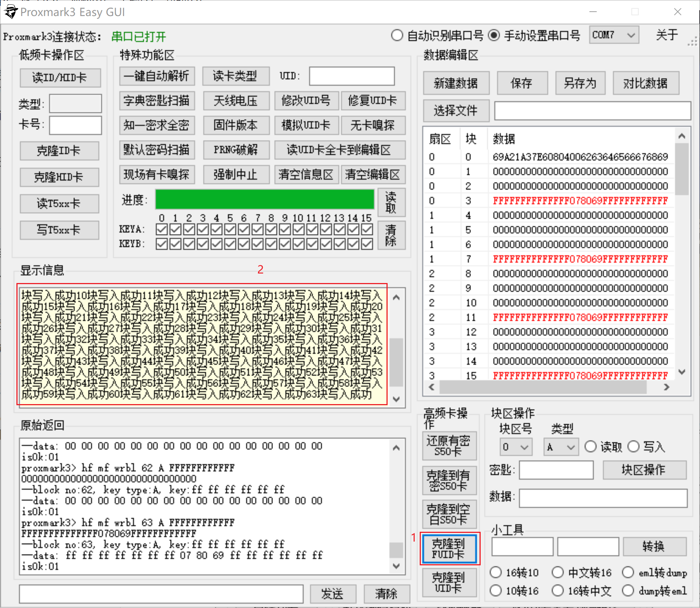Click PRNG破解 button
Viewport: 700px width, 608px height.
[236, 150]
